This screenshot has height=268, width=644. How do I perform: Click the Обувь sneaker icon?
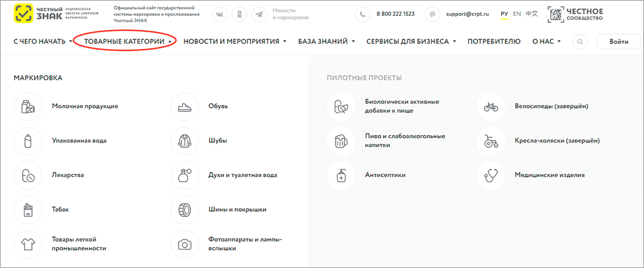[x=184, y=107]
